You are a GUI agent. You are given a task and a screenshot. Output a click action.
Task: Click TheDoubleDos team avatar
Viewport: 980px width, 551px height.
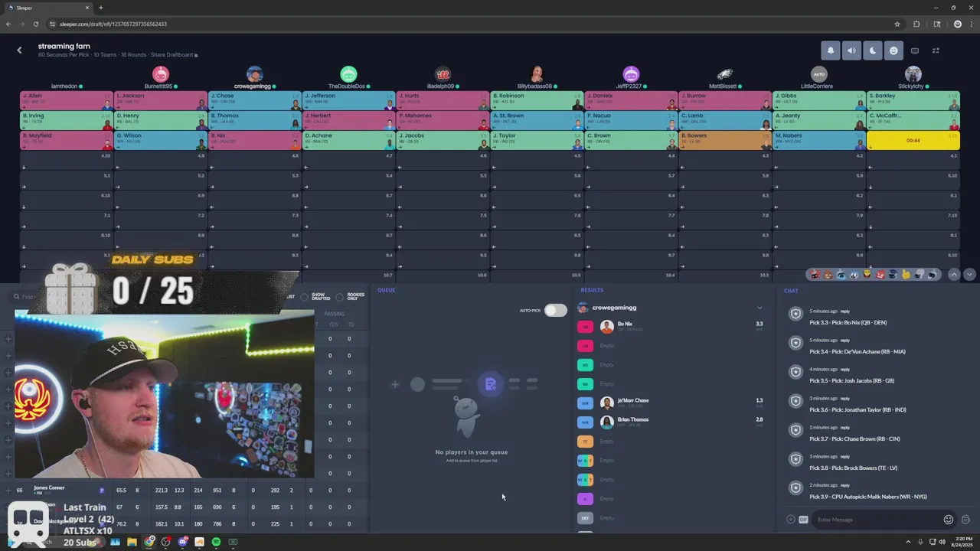click(x=348, y=74)
